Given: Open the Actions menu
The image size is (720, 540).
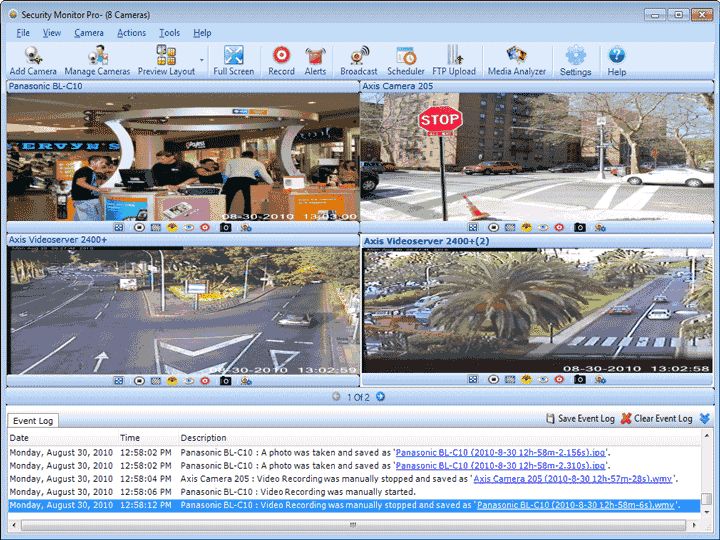Looking at the screenshot, I should pos(131,33).
